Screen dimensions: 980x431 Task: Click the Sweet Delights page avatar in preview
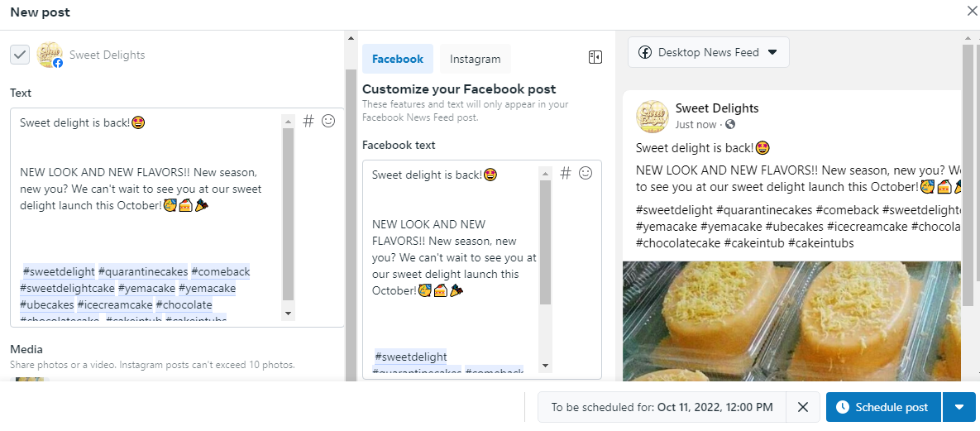tap(652, 116)
